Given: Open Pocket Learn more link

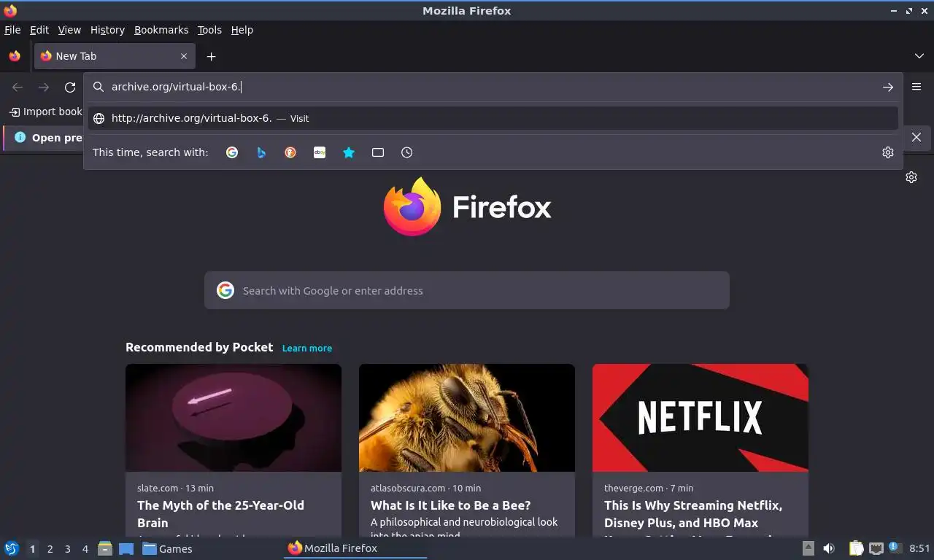Looking at the screenshot, I should pos(307,348).
